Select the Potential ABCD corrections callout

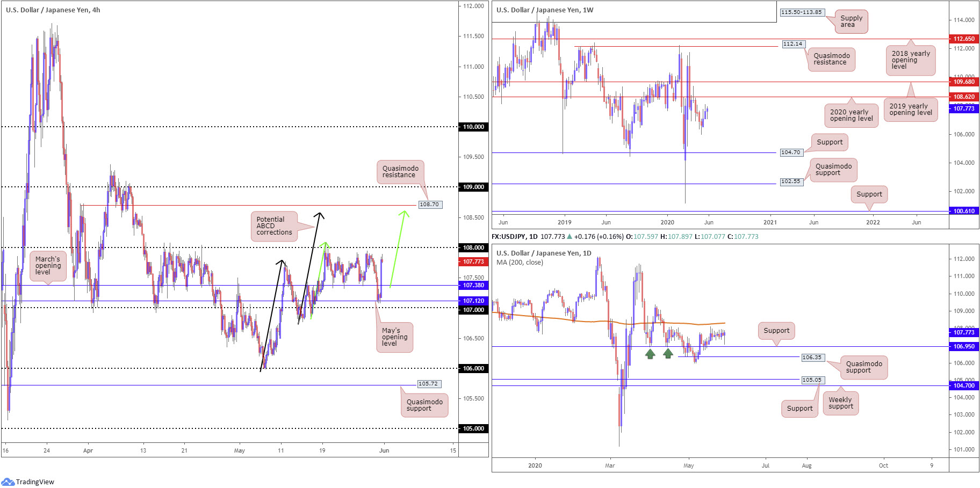click(274, 226)
